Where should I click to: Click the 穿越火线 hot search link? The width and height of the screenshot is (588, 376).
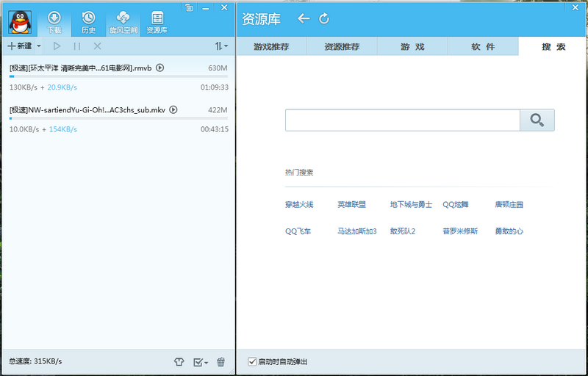coord(299,205)
